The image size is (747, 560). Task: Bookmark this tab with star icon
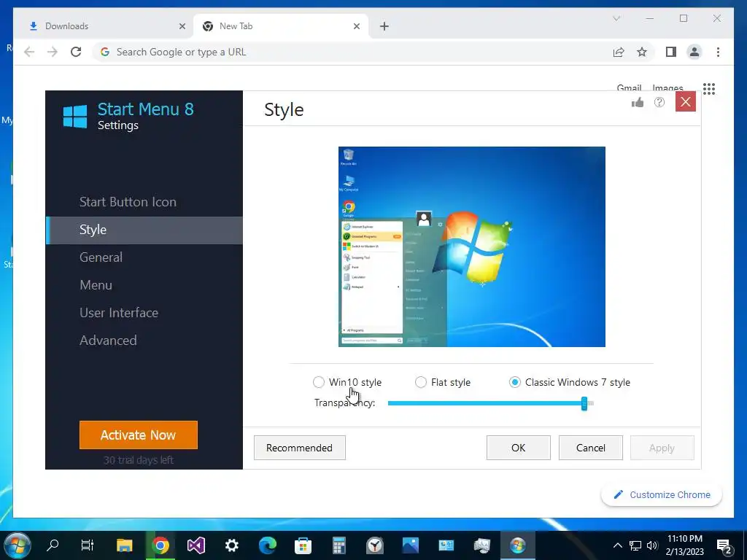click(x=642, y=52)
